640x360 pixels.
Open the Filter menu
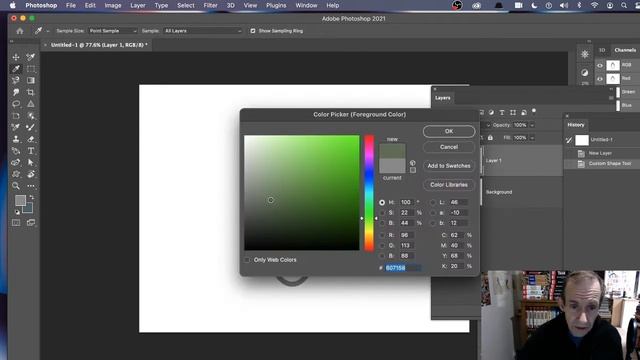pyautogui.click(x=210, y=5)
